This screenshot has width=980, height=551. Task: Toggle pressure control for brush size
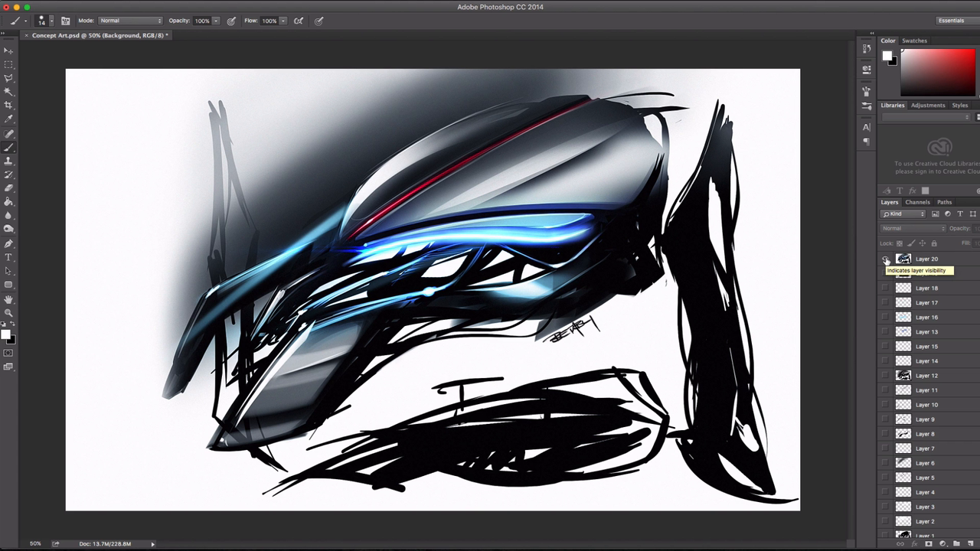point(318,21)
